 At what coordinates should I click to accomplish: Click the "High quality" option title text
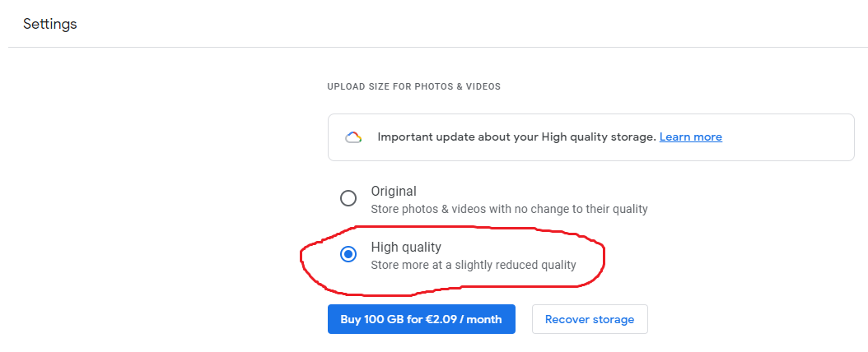click(406, 247)
